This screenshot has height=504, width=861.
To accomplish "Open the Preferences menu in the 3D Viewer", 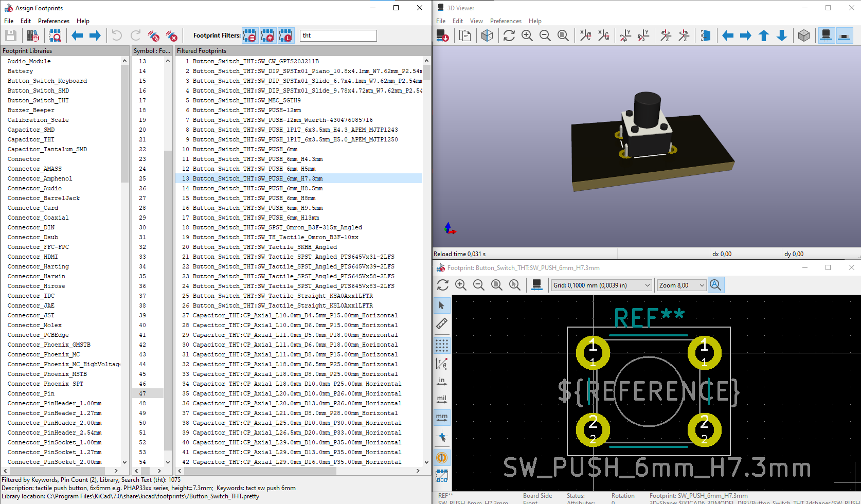I will coord(506,21).
